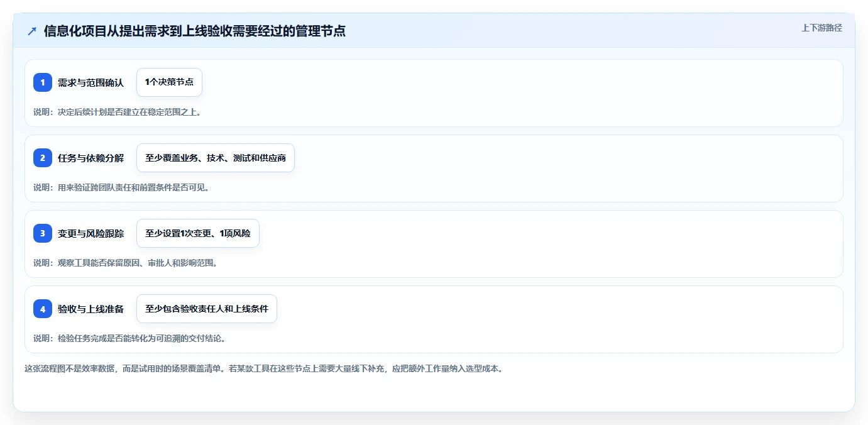868x425 pixels.
Task: Select the 变更与风险跟踪 step title
Action: (x=91, y=233)
